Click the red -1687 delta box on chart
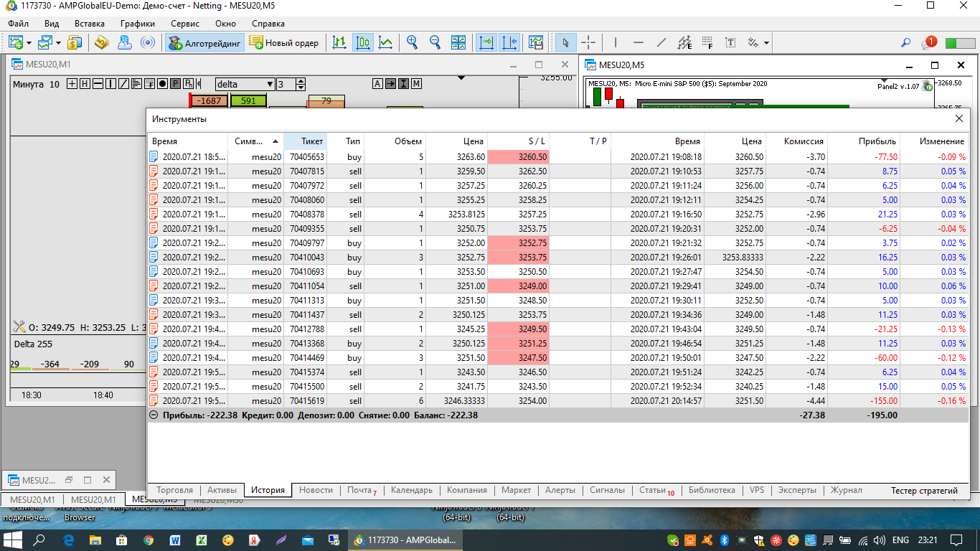This screenshot has height=551, width=980. tap(208, 101)
